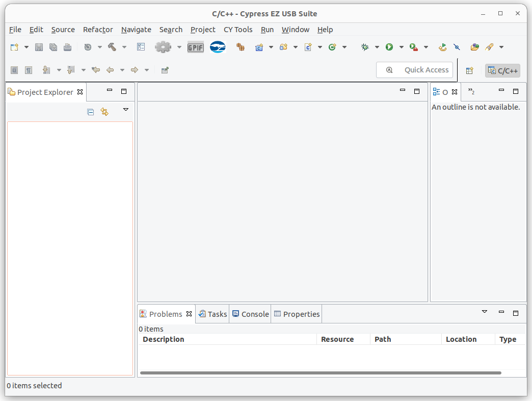
Task: Open the dropdown arrow beside the Build hammer
Action: [124, 47]
